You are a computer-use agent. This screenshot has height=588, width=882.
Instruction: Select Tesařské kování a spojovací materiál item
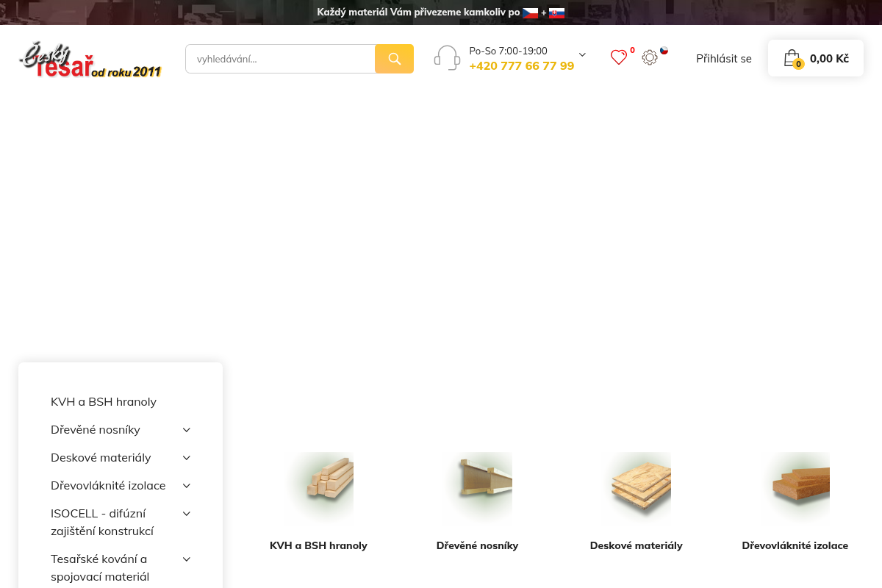100,567
